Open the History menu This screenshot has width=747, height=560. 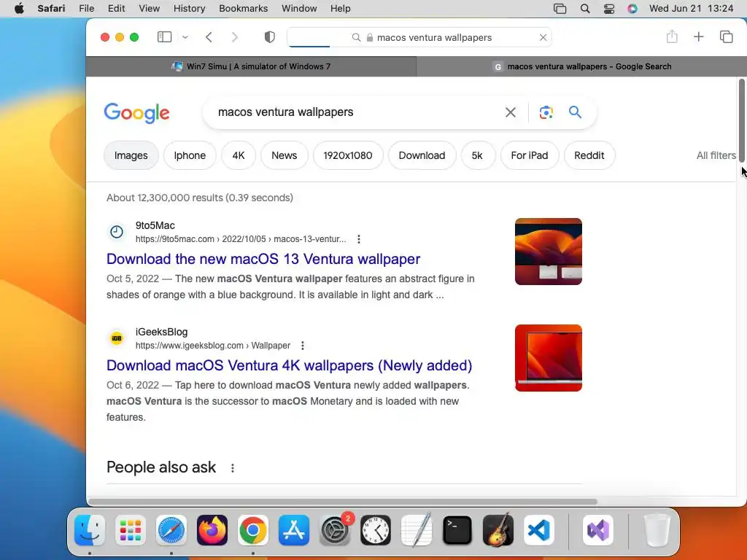189,9
